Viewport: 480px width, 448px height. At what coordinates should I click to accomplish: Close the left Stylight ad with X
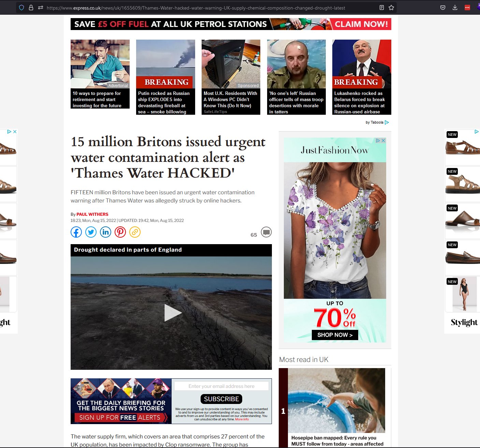pyautogui.click(x=15, y=131)
